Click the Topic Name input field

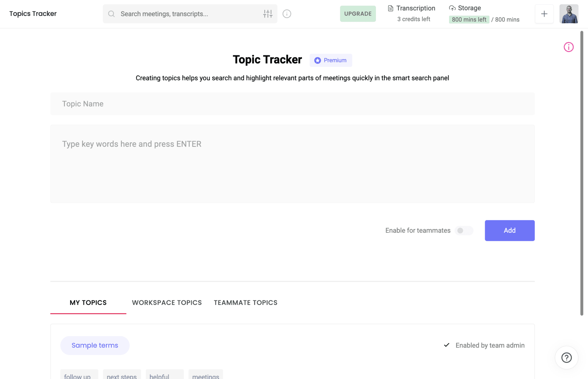tap(292, 104)
